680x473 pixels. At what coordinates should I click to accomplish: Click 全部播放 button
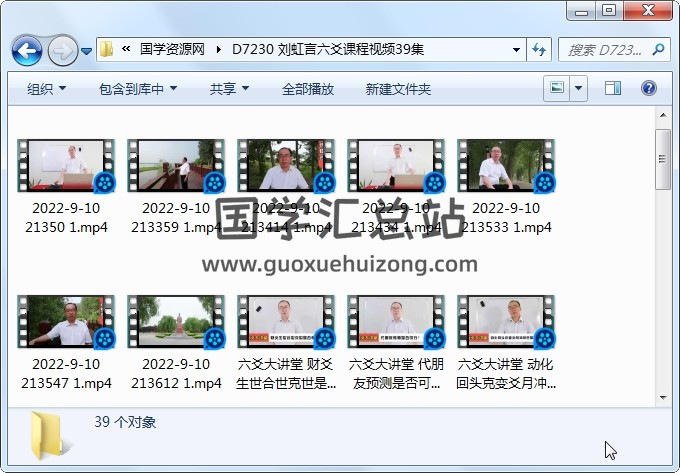coord(308,89)
